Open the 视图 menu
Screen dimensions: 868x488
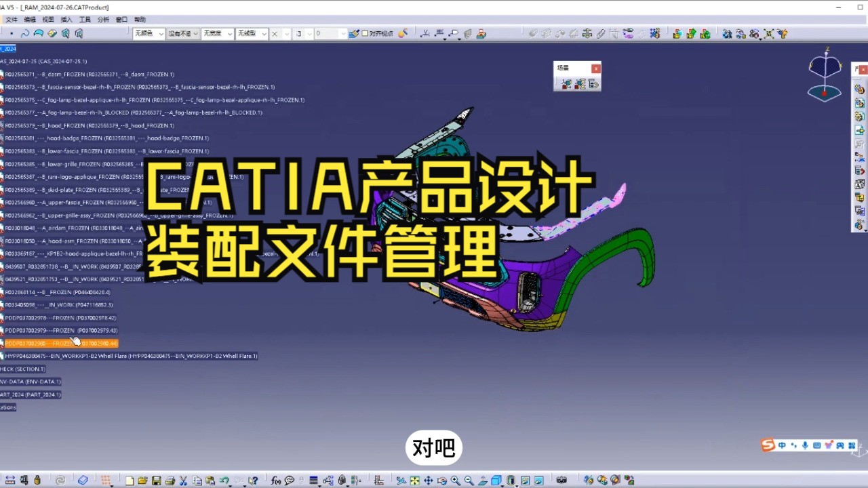[48, 20]
